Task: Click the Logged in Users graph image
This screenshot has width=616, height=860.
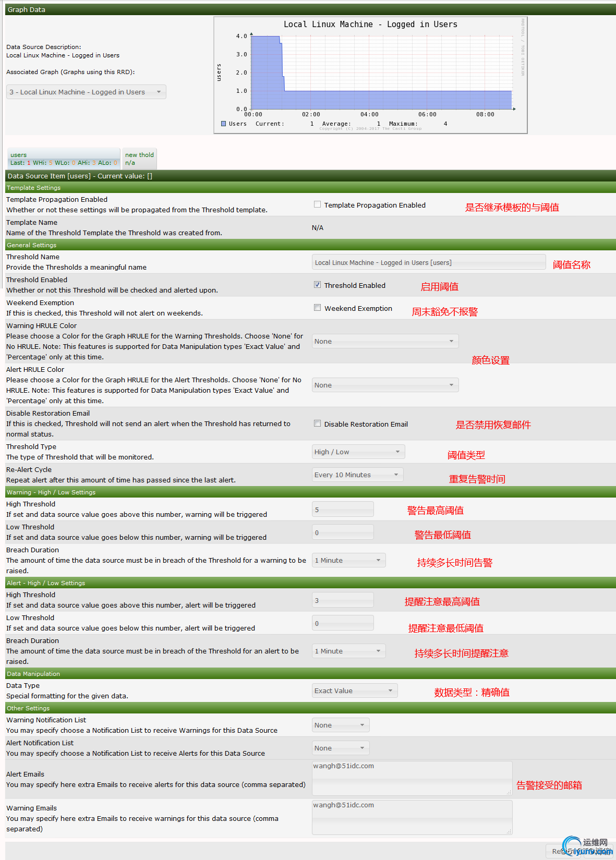Action: click(370, 75)
